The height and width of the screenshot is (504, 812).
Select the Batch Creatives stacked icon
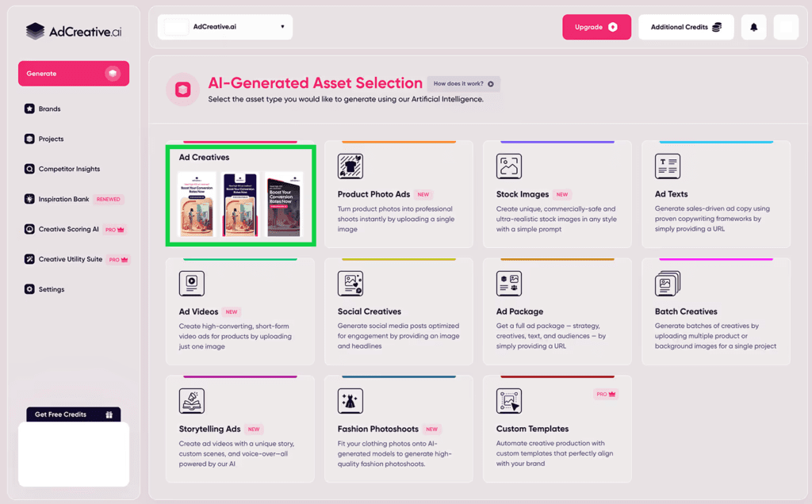[x=668, y=283]
